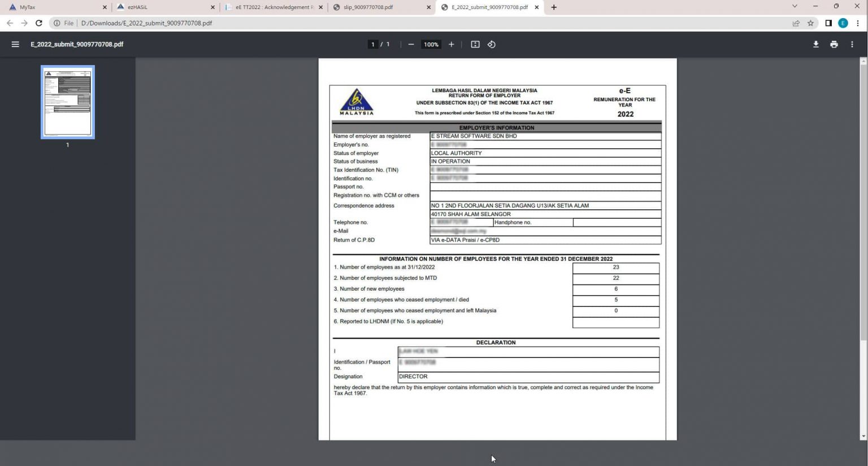Activate fit-to-page view in PDF toolbar
This screenshot has height=466, width=868.
[475, 44]
